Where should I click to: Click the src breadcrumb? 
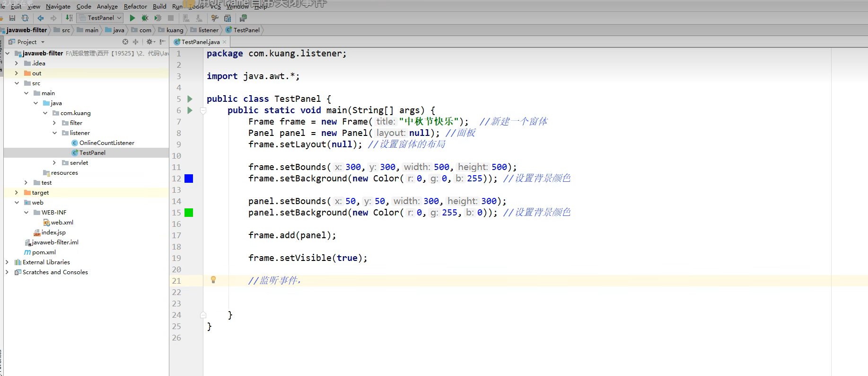coord(62,30)
